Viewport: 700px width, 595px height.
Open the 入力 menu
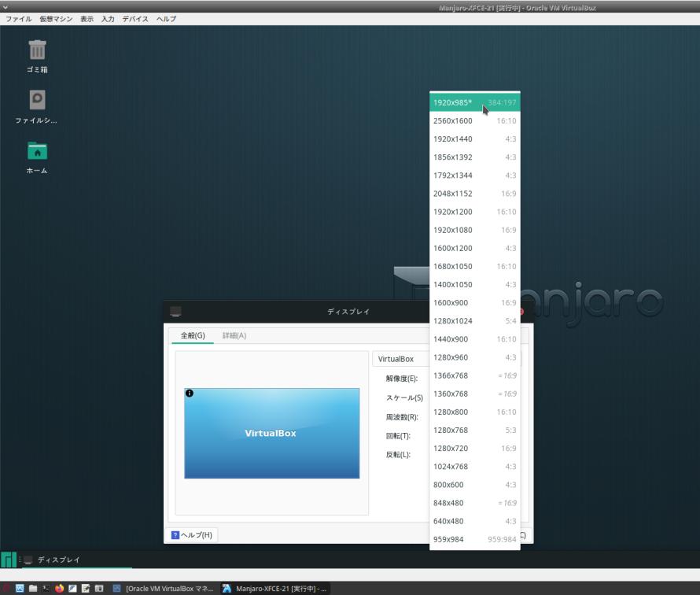tap(108, 19)
